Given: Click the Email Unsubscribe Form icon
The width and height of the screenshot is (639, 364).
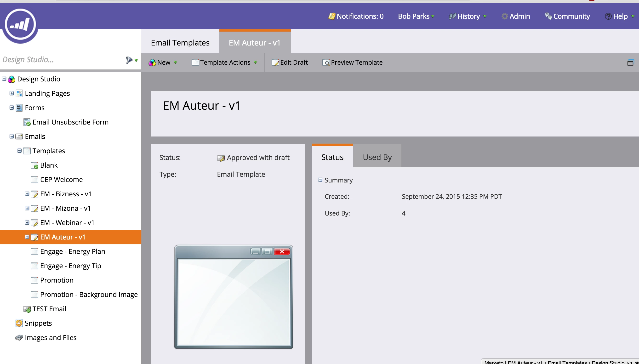Looking at the screenshot, I should 27,122.
